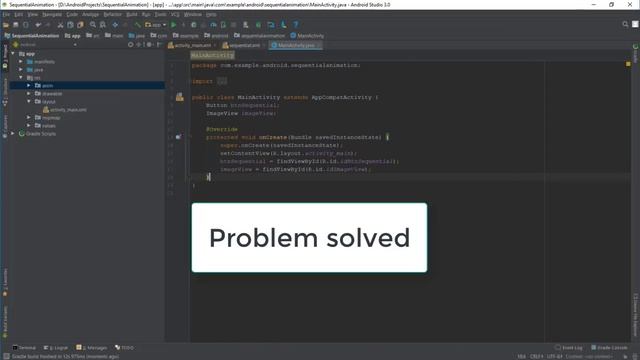Collapse the app module in project tree

13,53
